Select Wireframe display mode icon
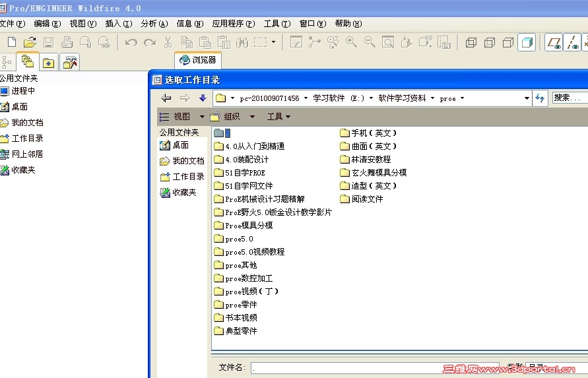The image size is (588, 378). click(471, 42)
